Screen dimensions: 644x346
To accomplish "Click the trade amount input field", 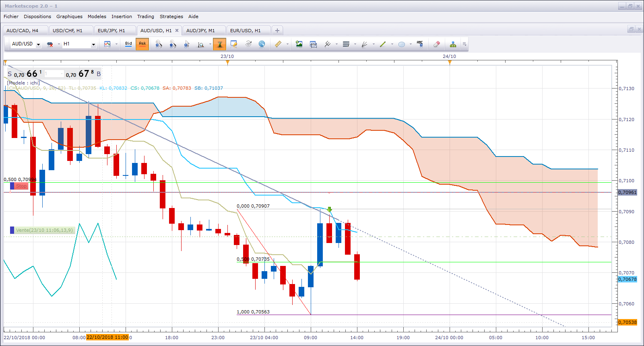I will click(54, 74).
